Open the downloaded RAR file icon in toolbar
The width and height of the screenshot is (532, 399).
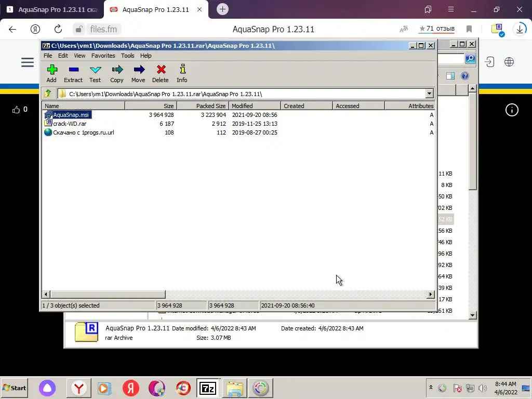(x=498, y=30)
